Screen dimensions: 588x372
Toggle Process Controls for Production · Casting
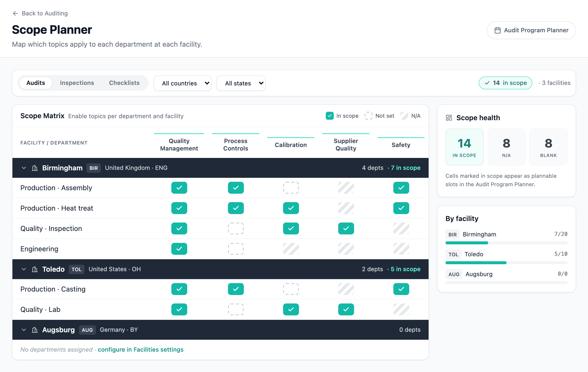[236, 289]
